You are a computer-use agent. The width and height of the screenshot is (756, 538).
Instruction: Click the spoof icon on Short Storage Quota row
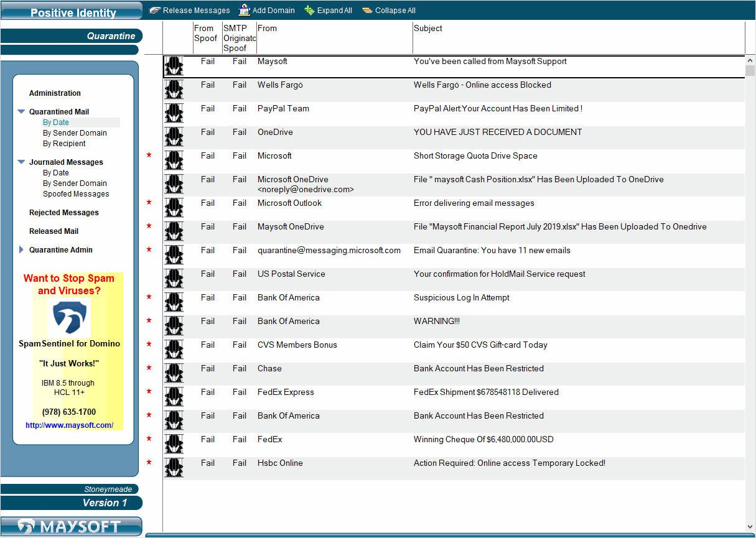(174, 161)
